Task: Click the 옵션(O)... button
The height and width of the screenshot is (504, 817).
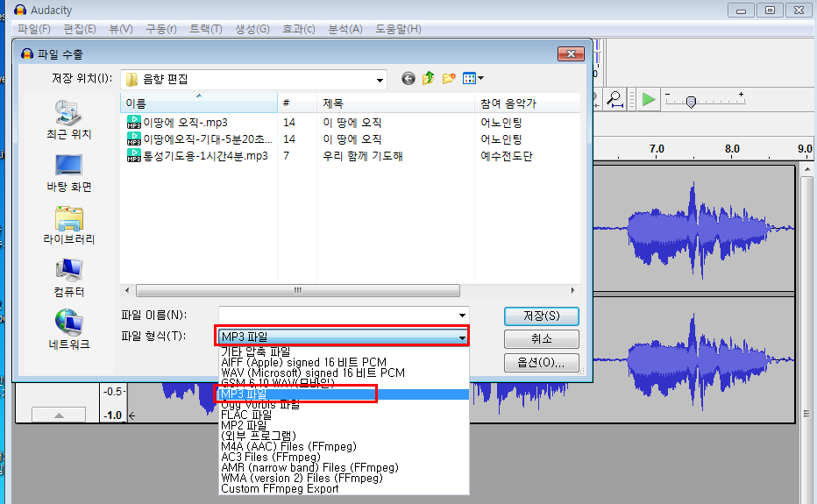Action: click(x=542, y=362)
